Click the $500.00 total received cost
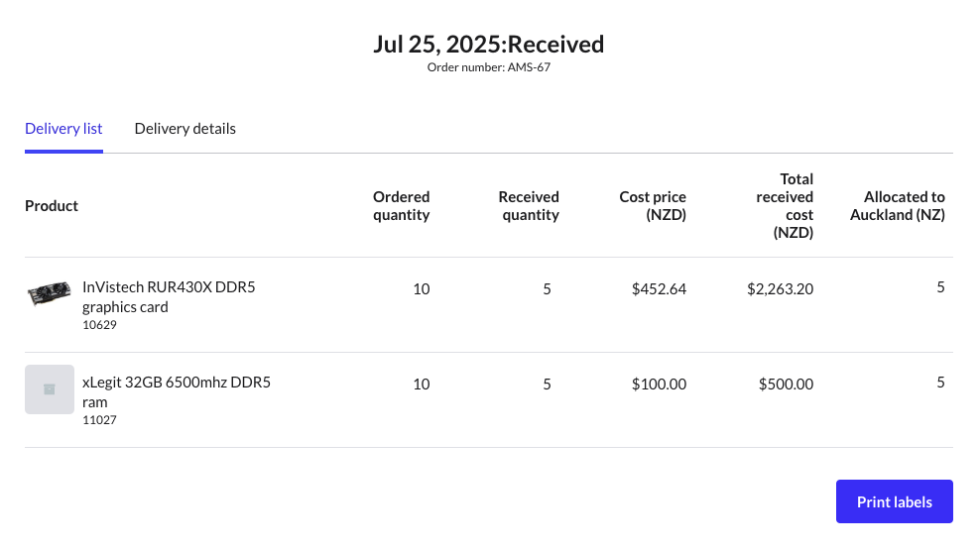980x551 pixels. click(x=786, y=385)
